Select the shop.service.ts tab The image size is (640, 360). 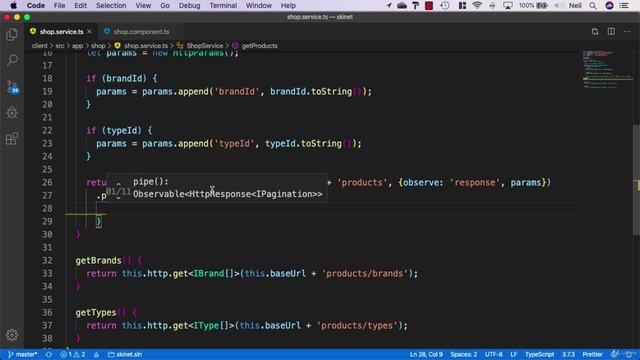point(61,31)
